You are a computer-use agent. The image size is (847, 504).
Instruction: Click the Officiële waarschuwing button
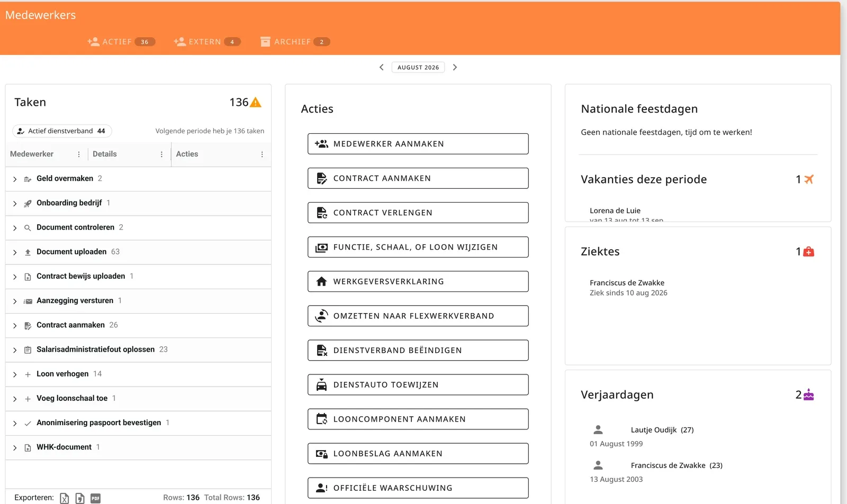click(x=418, y=488)
